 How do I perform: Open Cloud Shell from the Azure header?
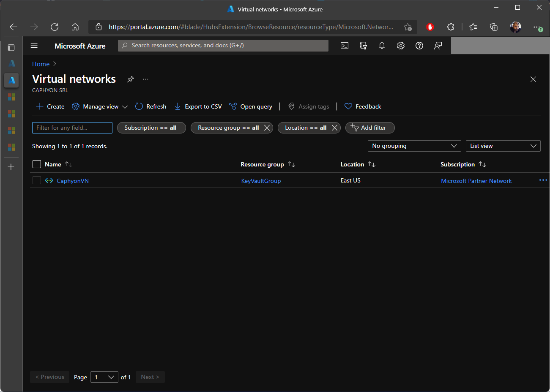(345, 46)
